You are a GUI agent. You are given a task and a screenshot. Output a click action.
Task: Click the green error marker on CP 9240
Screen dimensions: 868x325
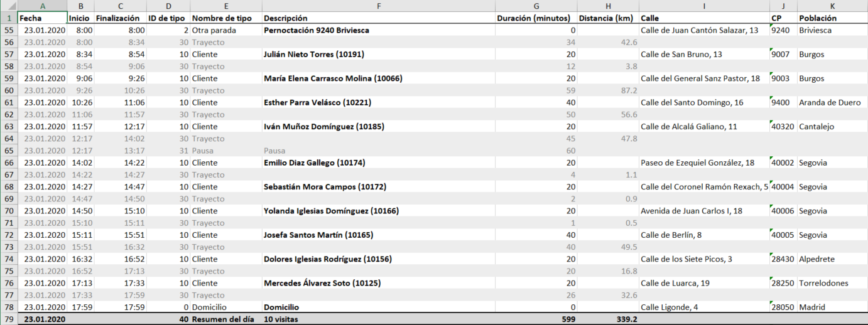[x=772, y=26]
